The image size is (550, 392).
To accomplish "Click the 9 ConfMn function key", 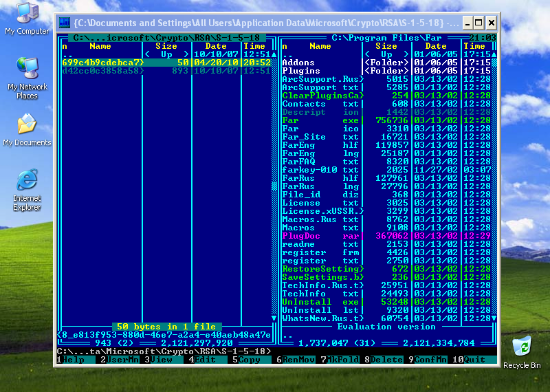I will pos(428,360).
